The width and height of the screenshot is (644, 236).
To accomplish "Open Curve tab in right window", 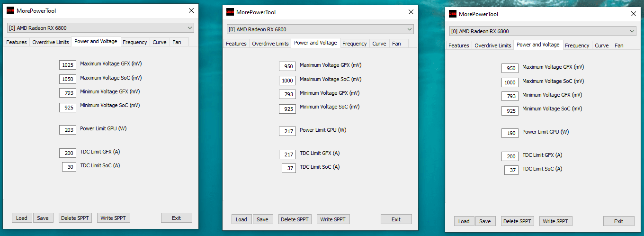I will point(602,45).
